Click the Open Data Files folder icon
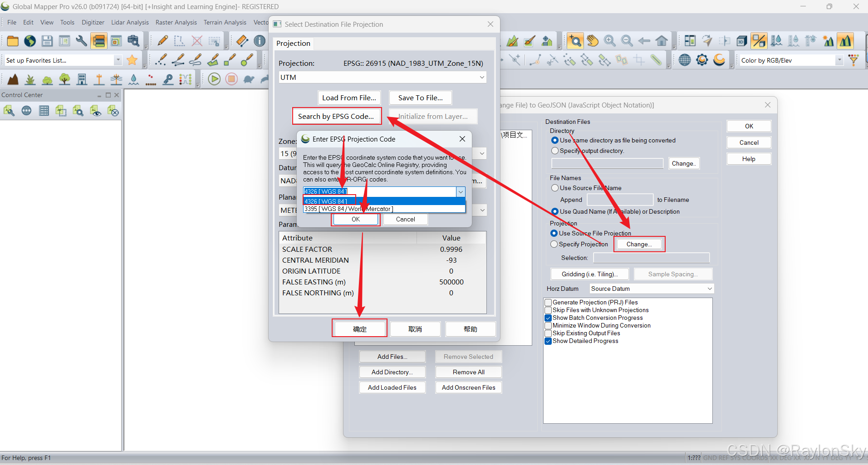Image resolution: width=868 pixels, height=465 pixels. pyautogui.click(x=13, y=41)
